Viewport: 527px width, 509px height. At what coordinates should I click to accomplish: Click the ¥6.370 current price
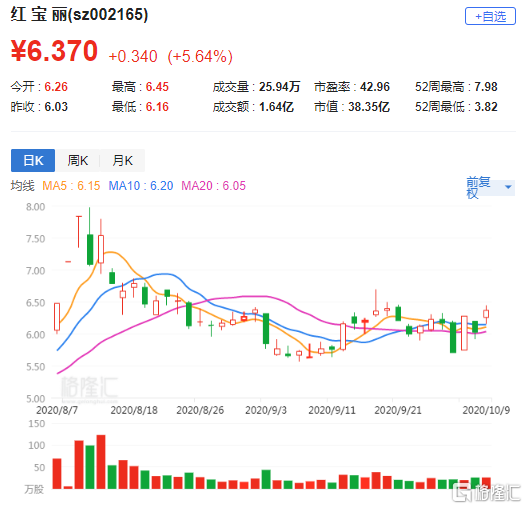[x=54, y=51]
